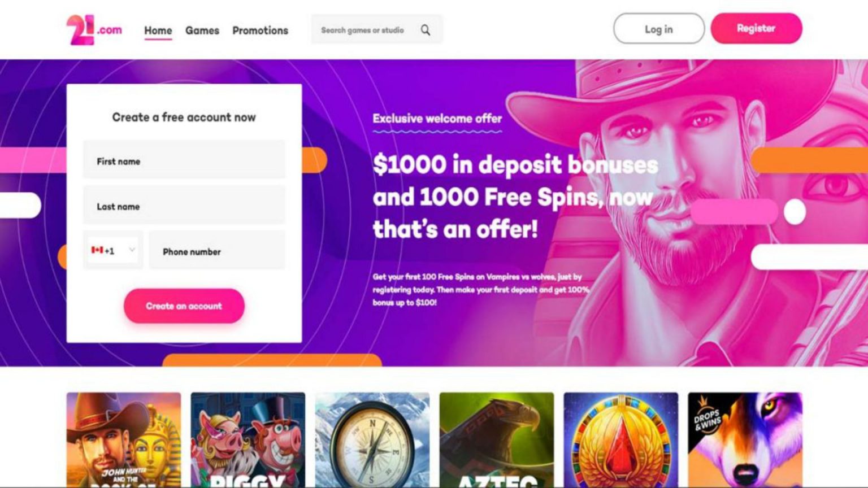Click the Canadian flag icon

tap(97, 250)
